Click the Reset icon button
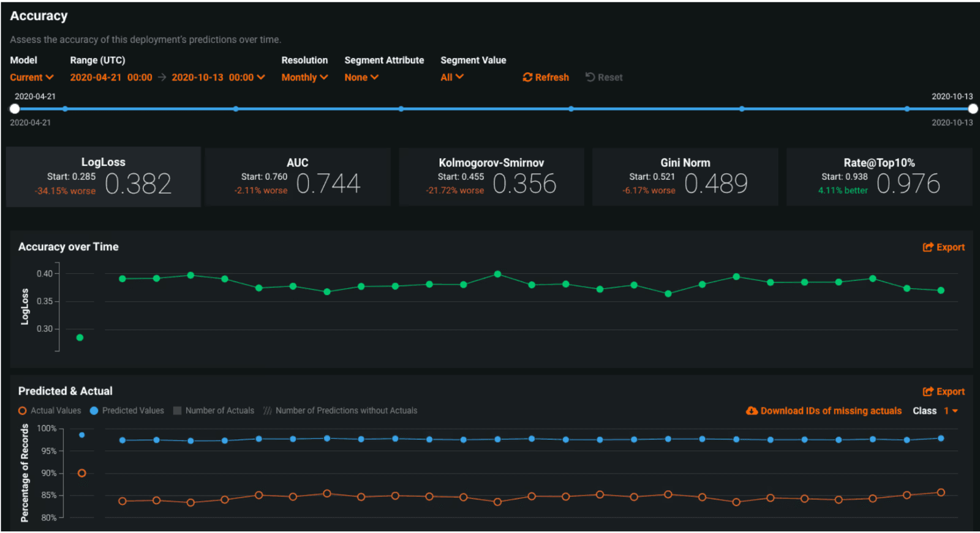The height and width of the screenshot is (533, 980). click(590, 77)
